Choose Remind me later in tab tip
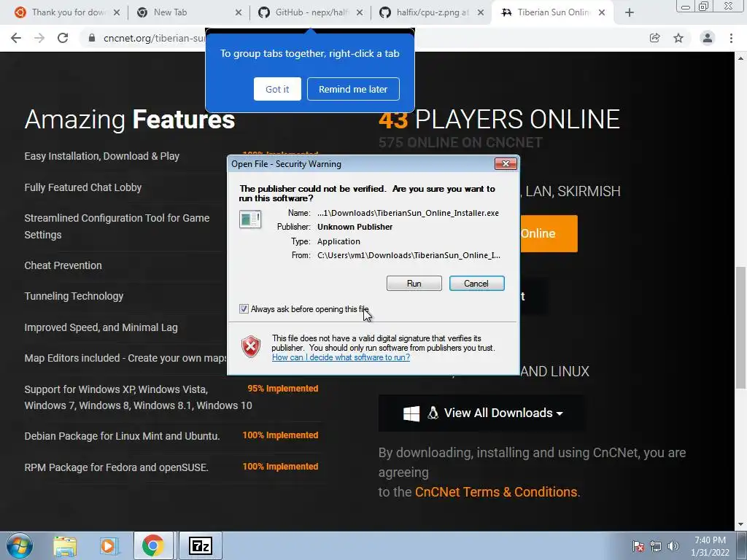 pyautogui.click(x=353, y=89)
